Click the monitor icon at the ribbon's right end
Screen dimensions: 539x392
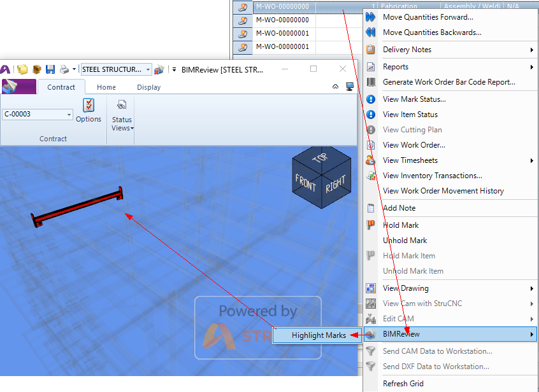point(350,87)
